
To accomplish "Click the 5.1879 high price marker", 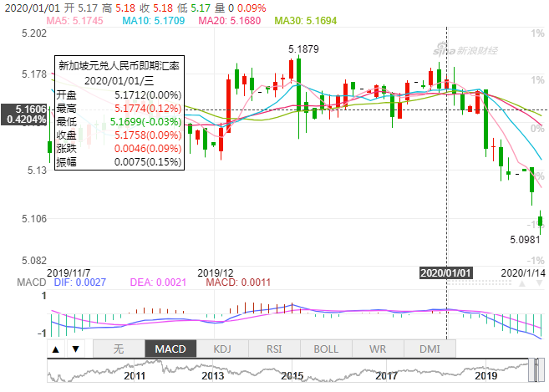I will [x=302, y=50].
